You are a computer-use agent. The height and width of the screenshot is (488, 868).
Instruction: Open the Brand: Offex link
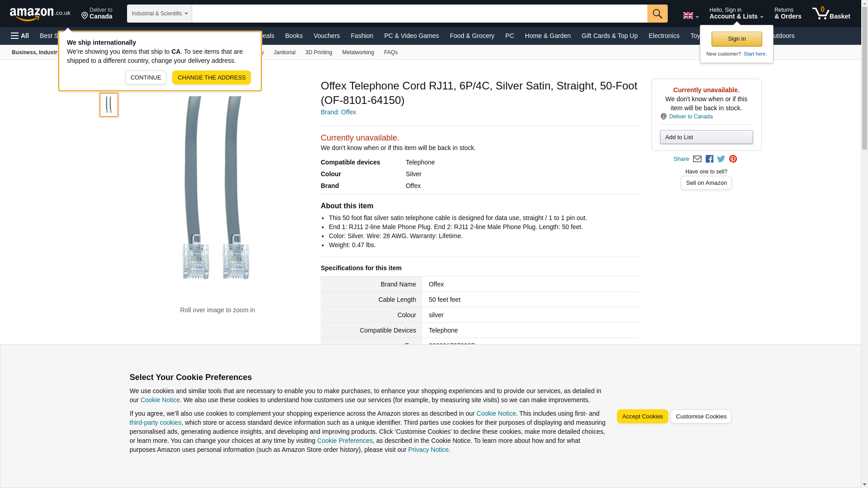[x=338, y=112]
